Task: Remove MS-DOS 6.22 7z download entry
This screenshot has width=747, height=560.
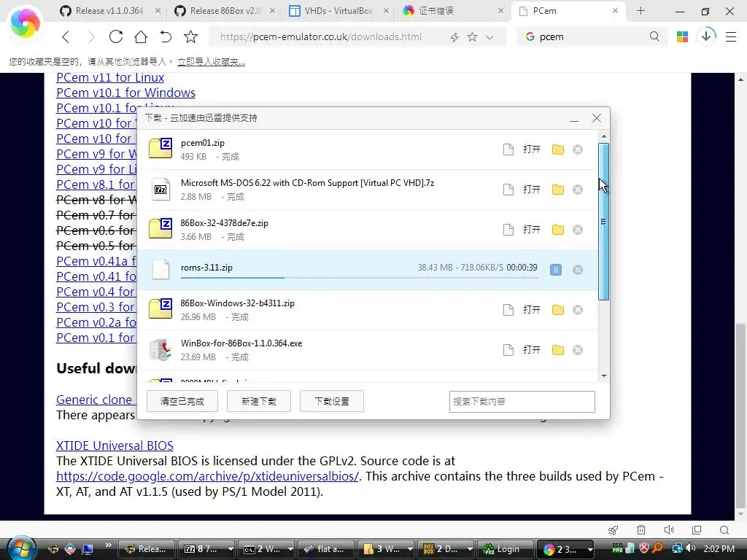Action: [578, 190]
